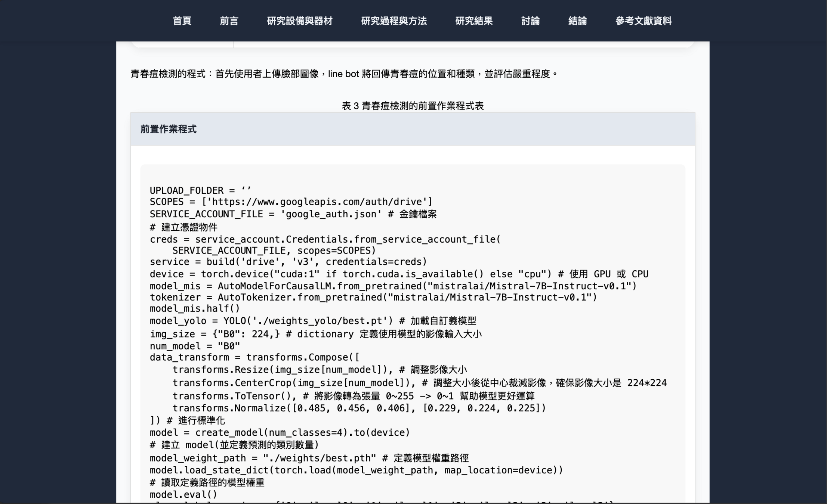Jump to the 討論 section

[530, 21]
